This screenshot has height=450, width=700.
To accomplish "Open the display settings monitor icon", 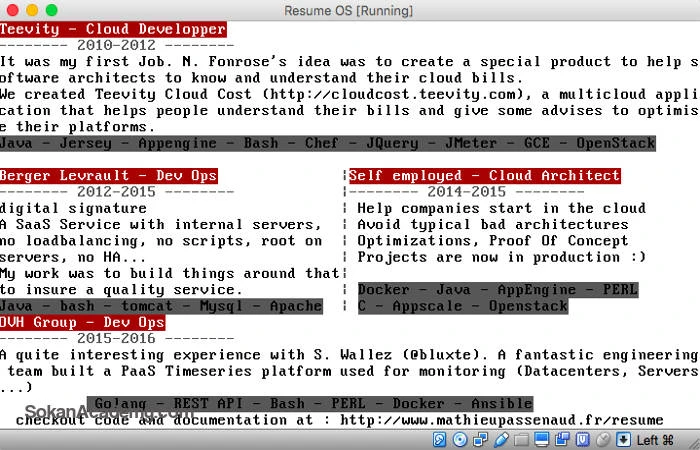I will coord(542,440).
